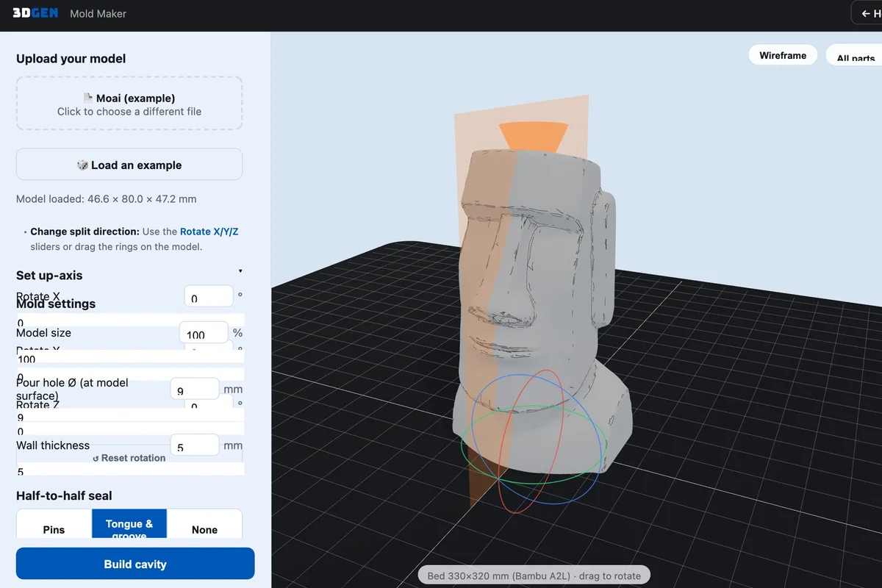
Task: Click the 'Set up-axis' heading
Action: (x=49, y=276)
